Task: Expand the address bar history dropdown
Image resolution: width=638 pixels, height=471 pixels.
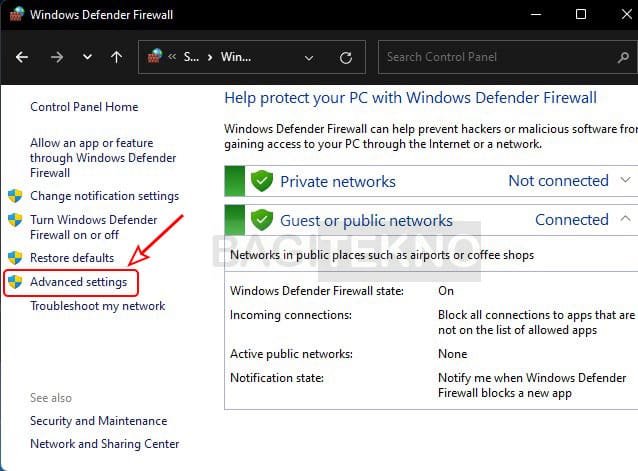Action: tap(309, 58)
